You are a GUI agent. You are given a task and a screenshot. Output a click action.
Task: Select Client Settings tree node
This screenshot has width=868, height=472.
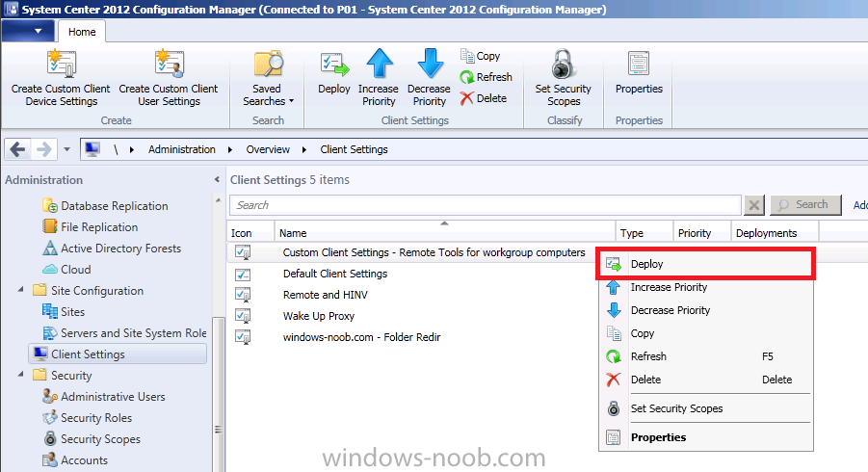point(118,354)
